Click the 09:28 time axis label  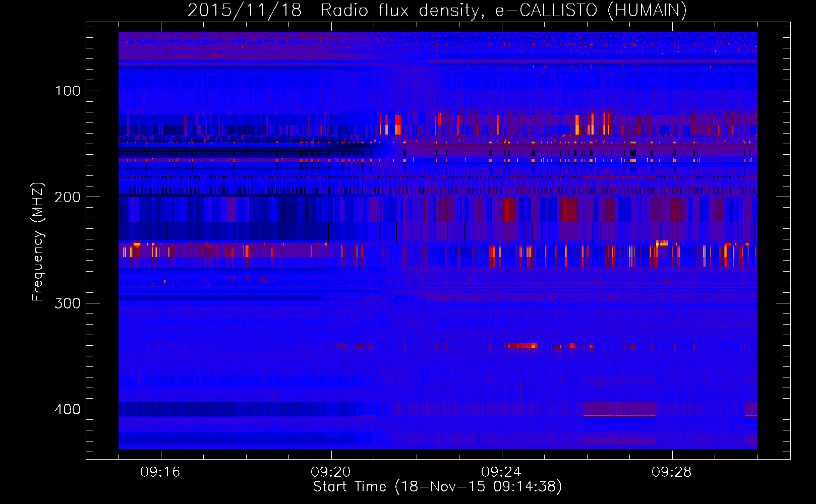[672, 472]
